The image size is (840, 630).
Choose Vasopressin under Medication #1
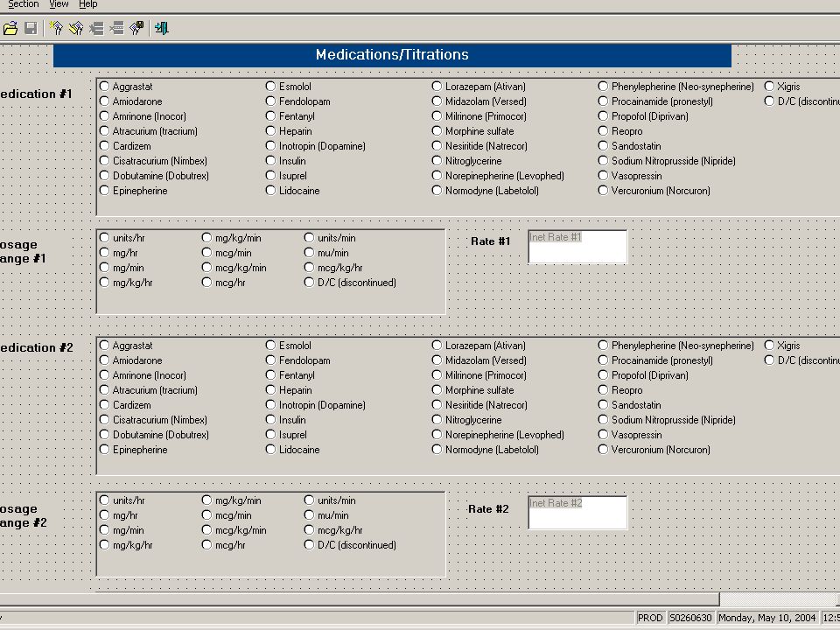[x=603, y=176]
